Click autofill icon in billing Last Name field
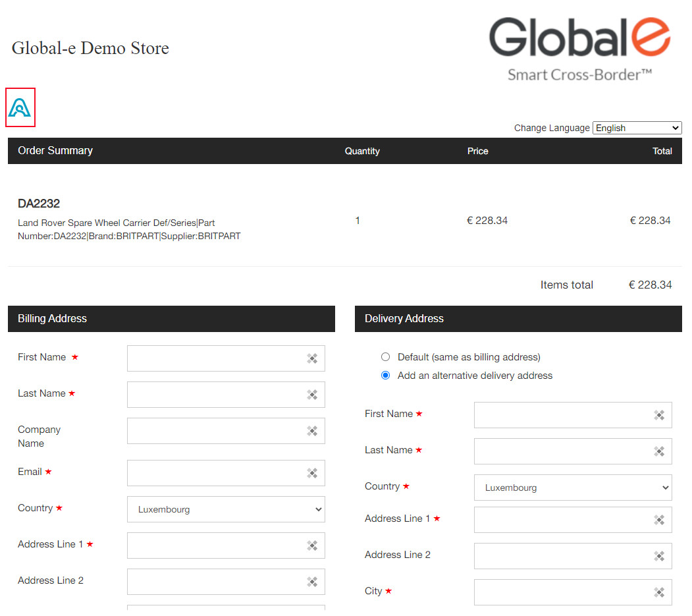This screenshot has width=692, height=616. [x=312, y=395]
